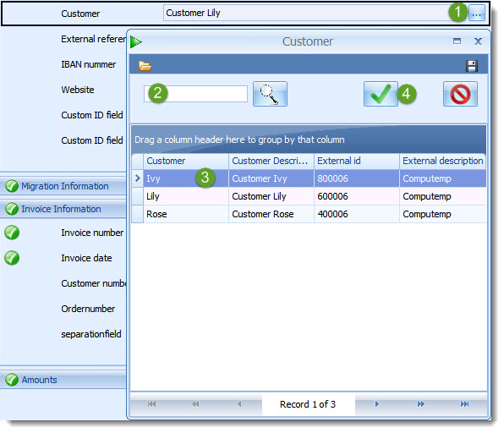This screenshot has width=504, height=433.
Task: Click green check icon beside Invoice date
Action: click(x=12, y=258)
